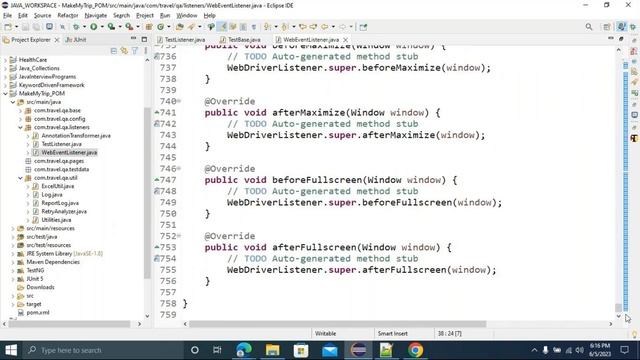The width and height of the screenshot is (640, 360).
Task: Open New Java Class dropdown arrow
Action: tap(169, 27)
